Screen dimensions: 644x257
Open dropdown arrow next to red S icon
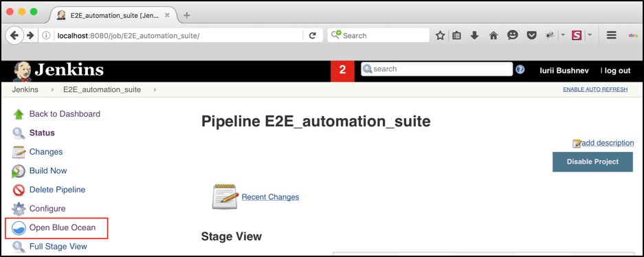590,35
